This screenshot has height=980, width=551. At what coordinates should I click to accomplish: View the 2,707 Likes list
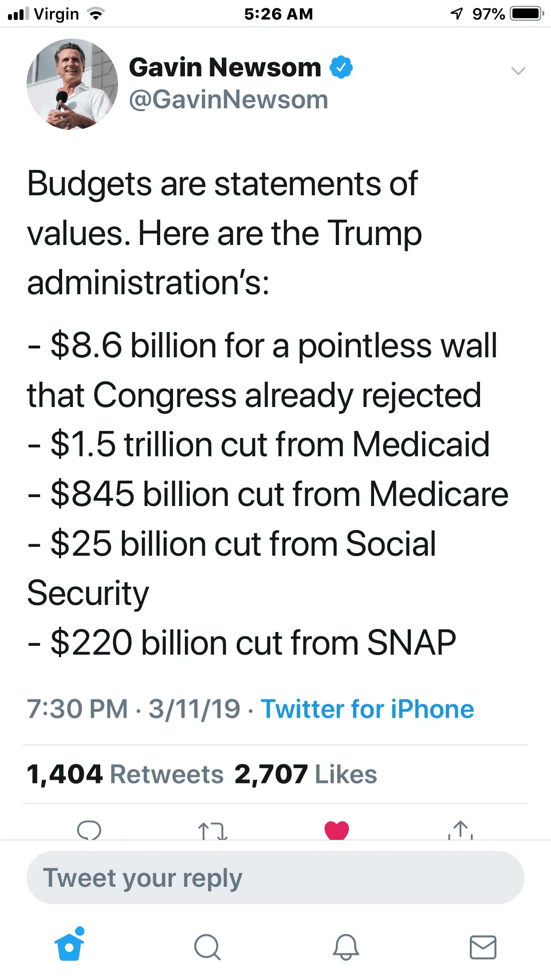coord(306,775)
